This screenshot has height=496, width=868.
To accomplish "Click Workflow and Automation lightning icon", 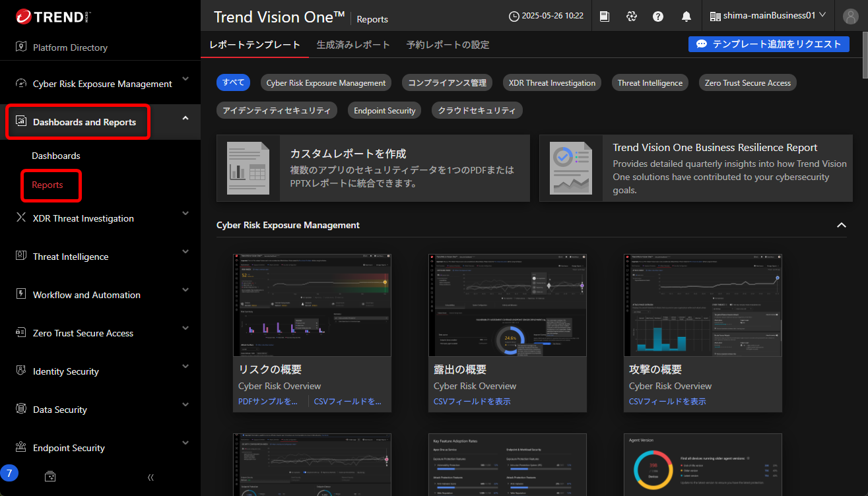I will tap(21, 294).
